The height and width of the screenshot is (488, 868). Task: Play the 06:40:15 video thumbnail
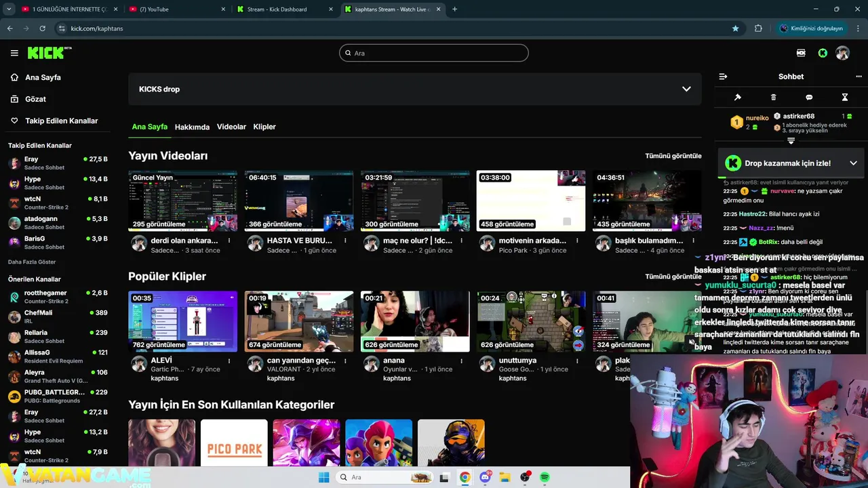[x=299, y=201]
